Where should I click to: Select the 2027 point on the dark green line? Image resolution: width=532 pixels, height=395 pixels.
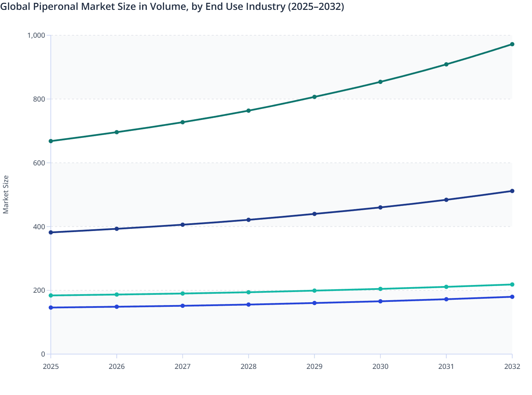(x=183, y=122)
